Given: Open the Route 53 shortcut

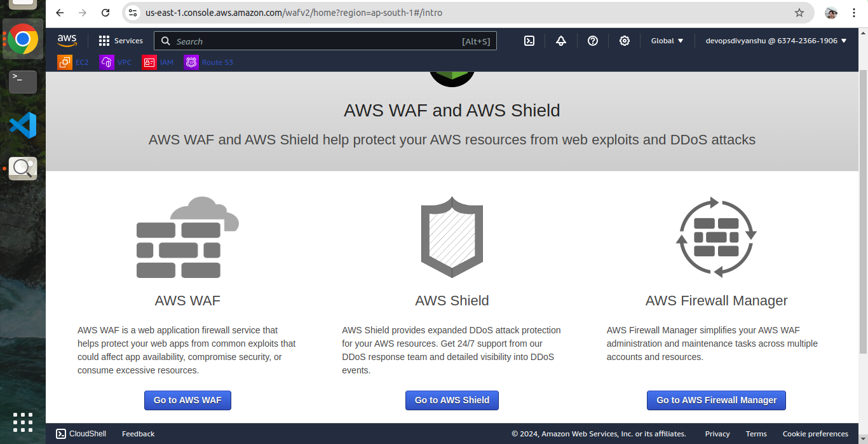Looking at the screenshot, I should pos(209,62).
